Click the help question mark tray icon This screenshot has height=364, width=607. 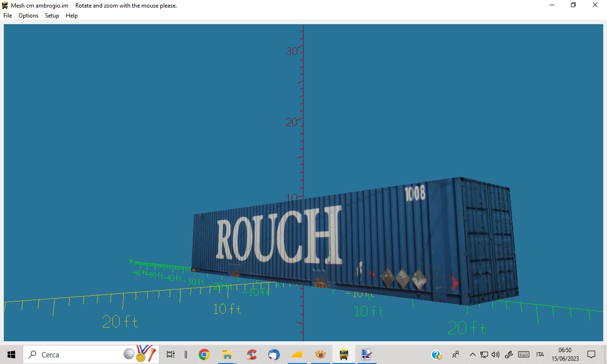point(436,355)
